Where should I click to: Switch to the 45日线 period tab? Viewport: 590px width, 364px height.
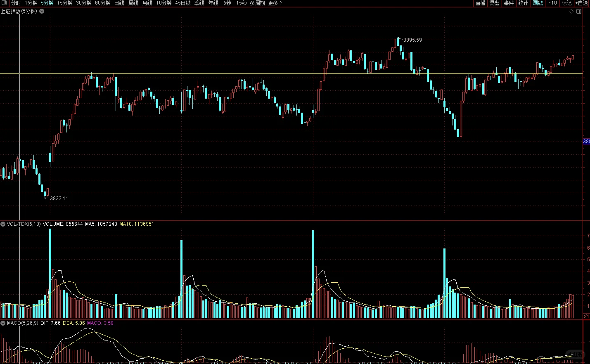point(183,3)
